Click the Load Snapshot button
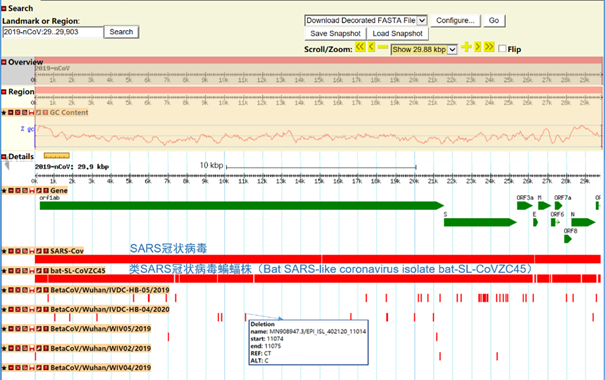This screenshot has width=605, height=380. [x=397, y=34]
